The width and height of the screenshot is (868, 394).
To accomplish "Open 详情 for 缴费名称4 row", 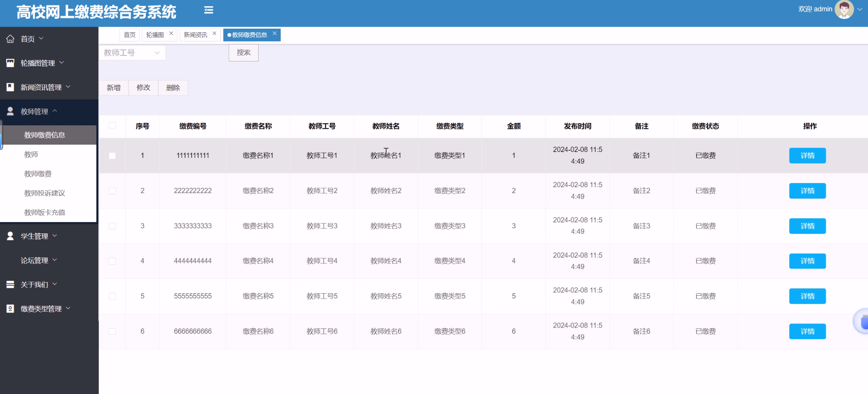I will point(807,261).
